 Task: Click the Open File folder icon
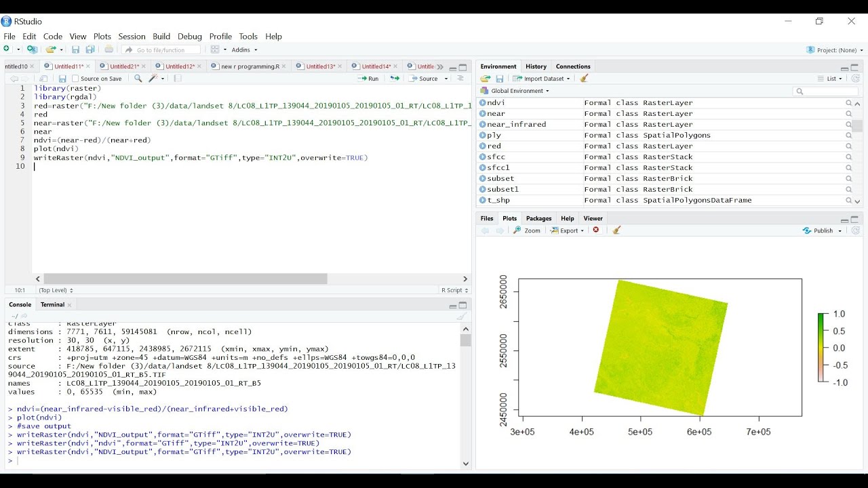pos(50,49)
